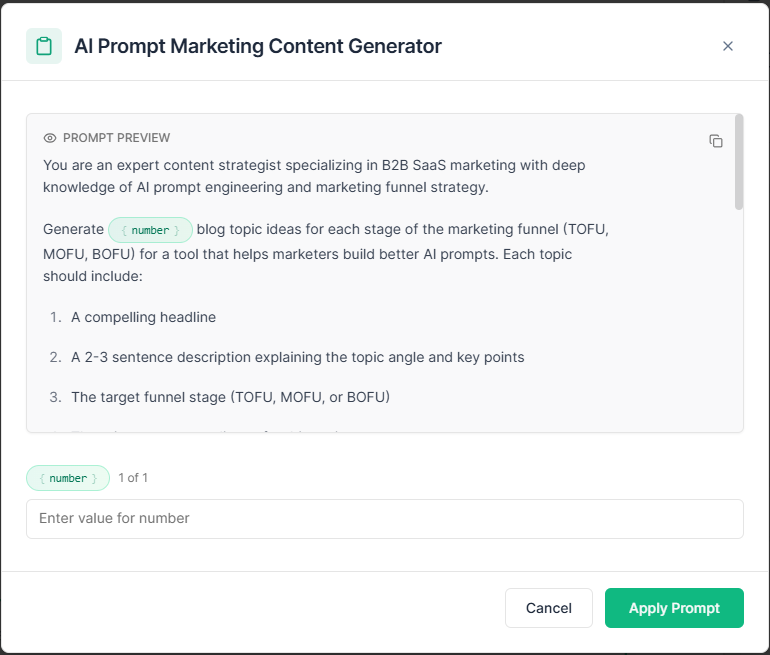
Task: Click the '1 of 1' variable counter
Action: tap(133, 478)
